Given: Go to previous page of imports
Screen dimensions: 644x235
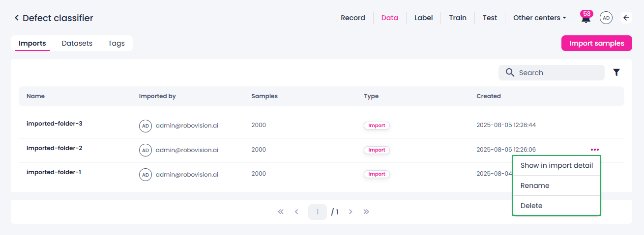Looking at the screenshot, I should click(296, 212).
